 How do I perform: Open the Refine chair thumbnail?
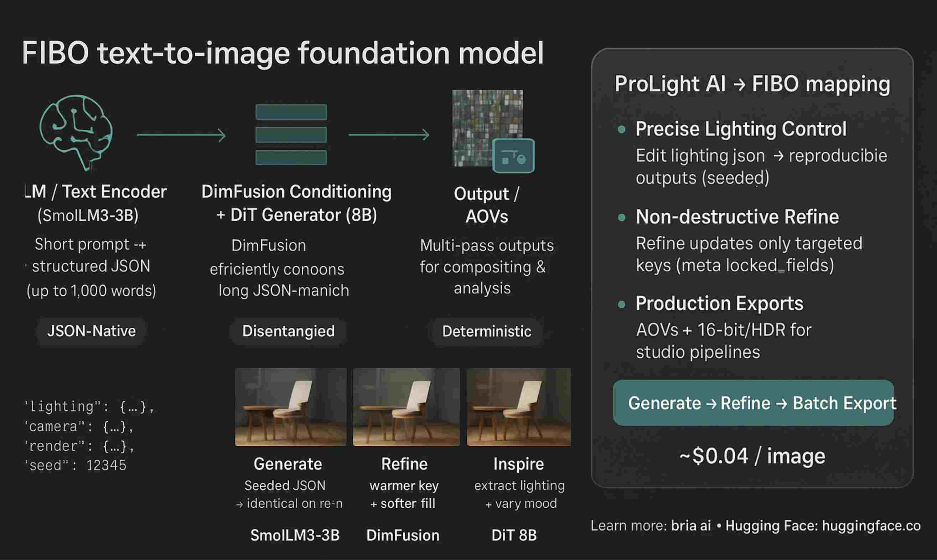pos(406,407)
